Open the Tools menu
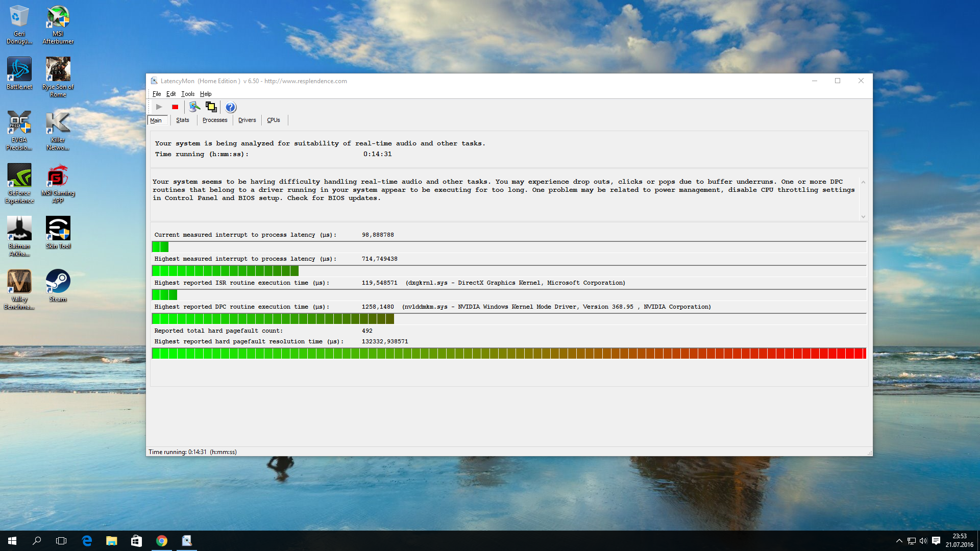This screenshot has width=980, height=551. [x=188, y=94]
